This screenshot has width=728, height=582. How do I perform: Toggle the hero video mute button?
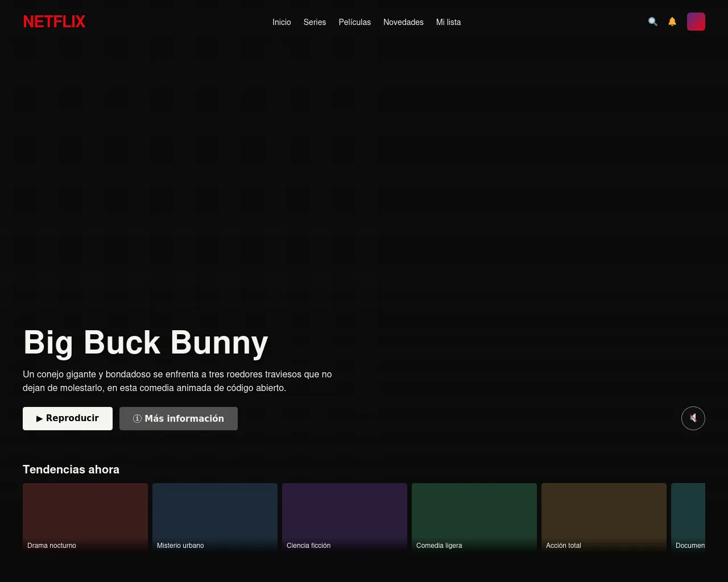coord(693,418)
